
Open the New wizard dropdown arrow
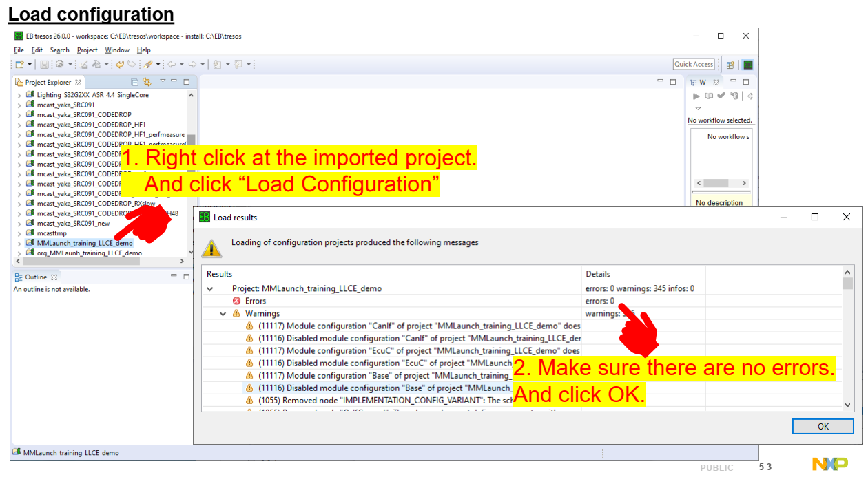30,64
